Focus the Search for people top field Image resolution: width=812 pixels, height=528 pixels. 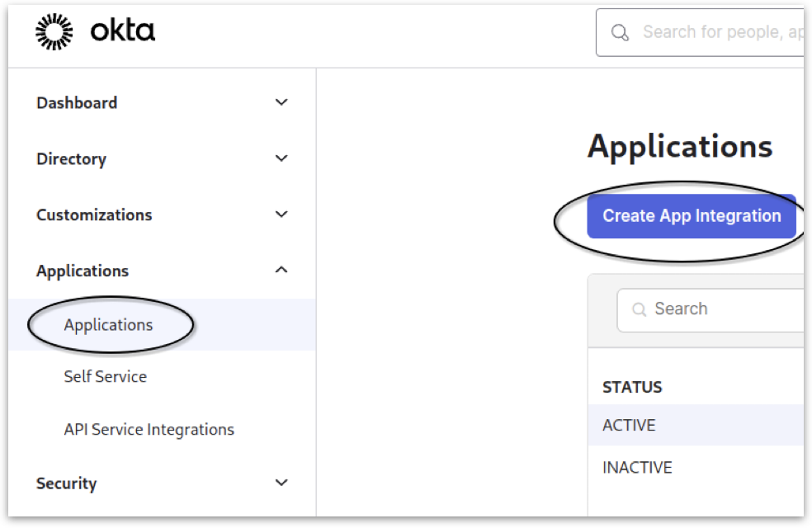pos(718,32)
